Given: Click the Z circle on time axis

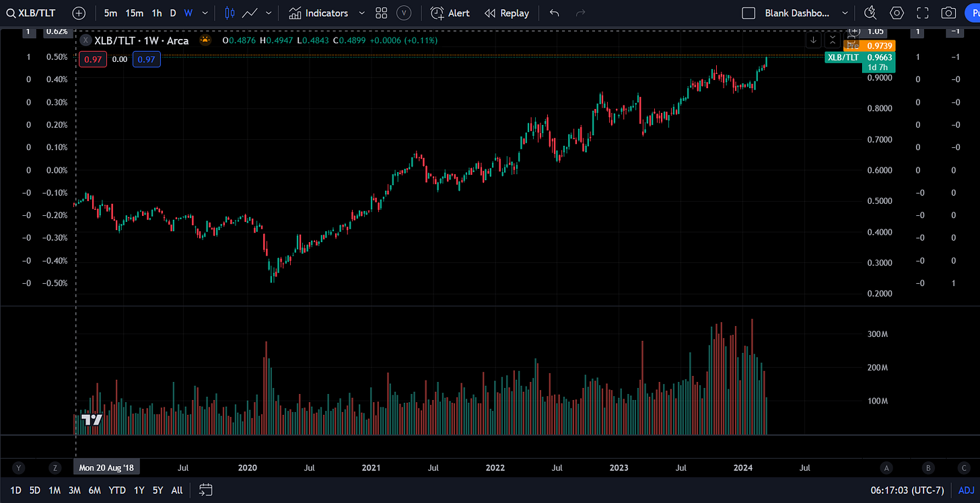Looking at the screenshot, I should [55, 467].
